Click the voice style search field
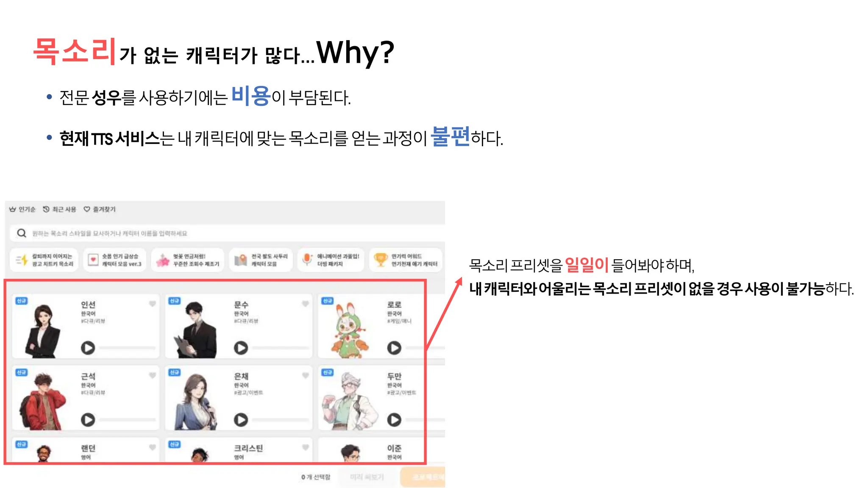 [x=227, y=233]
